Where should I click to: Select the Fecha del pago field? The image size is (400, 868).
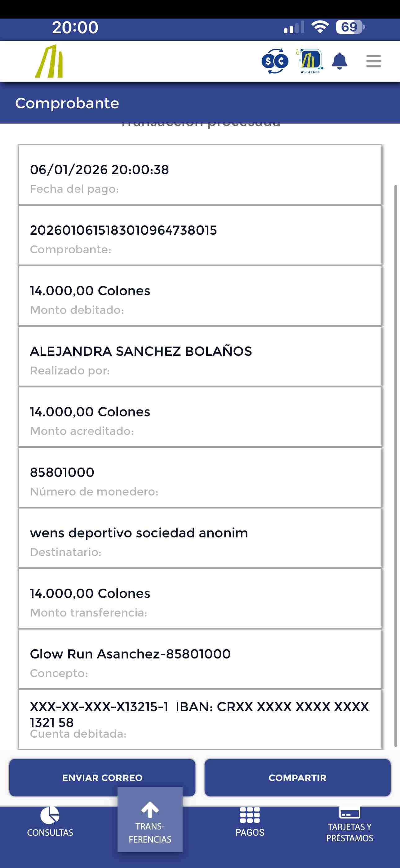point(200,175)
